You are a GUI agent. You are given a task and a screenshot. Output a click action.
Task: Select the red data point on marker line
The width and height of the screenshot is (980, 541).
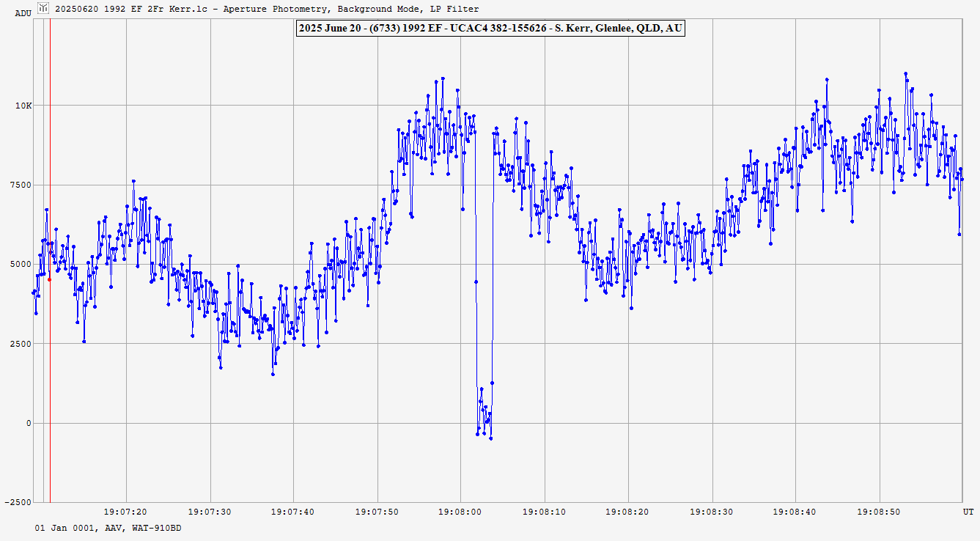point(49,279)
